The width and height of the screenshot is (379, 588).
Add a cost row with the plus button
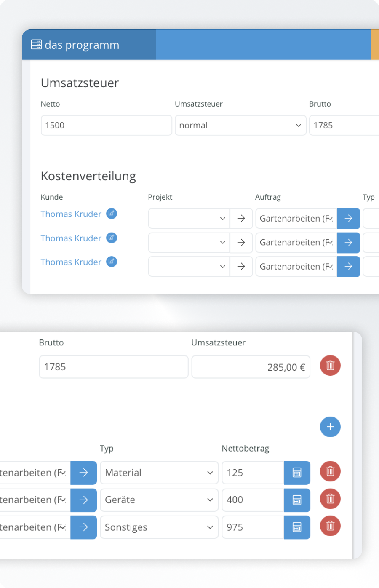(x=331, y=427)
